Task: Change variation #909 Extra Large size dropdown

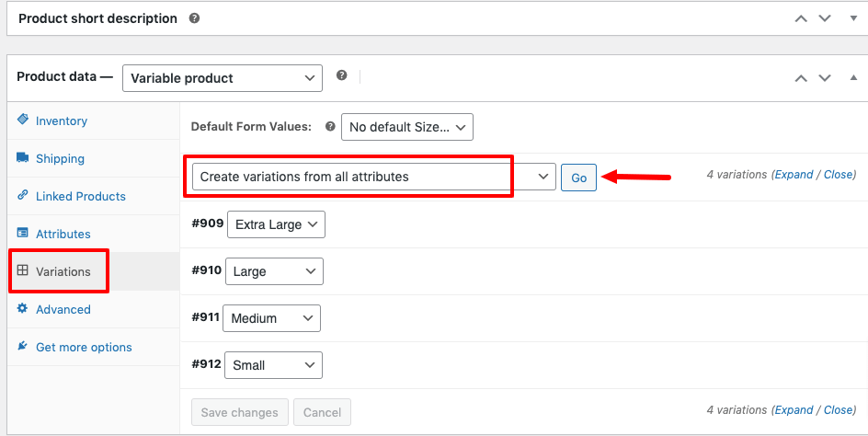Action: tap(276, 224)
